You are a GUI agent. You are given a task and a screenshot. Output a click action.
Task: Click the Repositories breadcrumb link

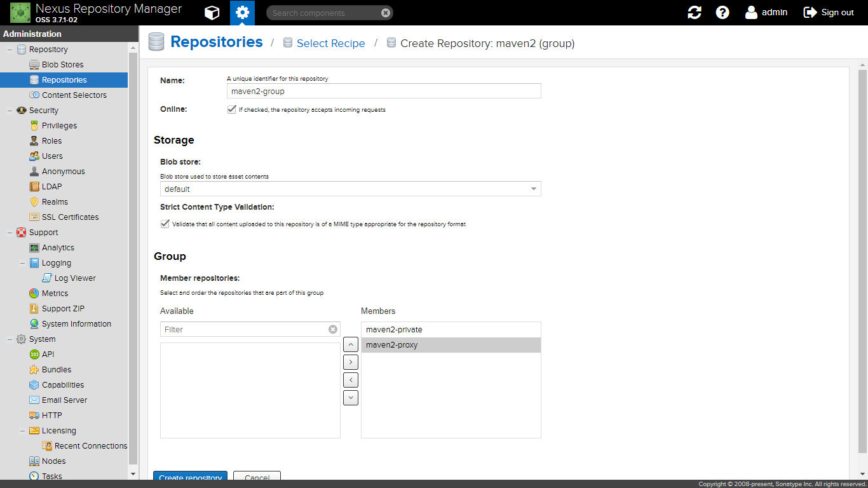(x=216, y=42)
